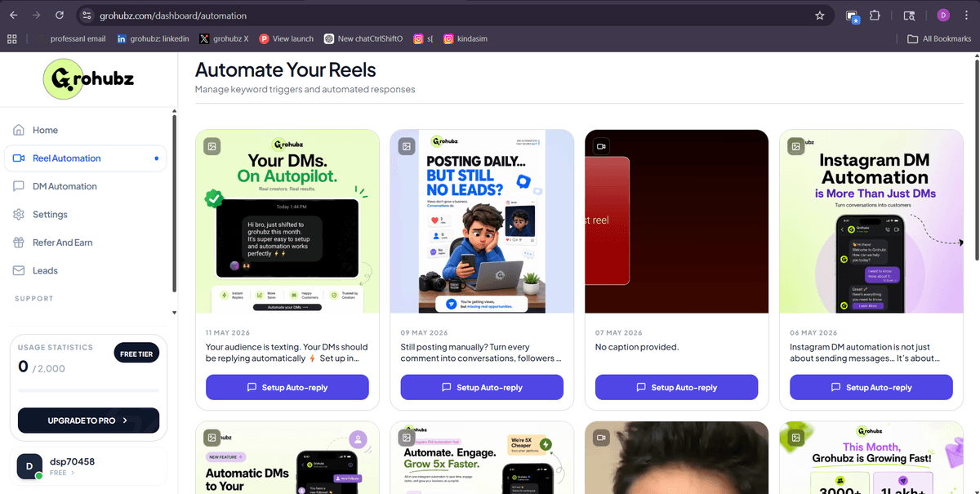Click the UPGRADE TO PRO button
Viewport: 980px width, 494px height.
(88, 421)
